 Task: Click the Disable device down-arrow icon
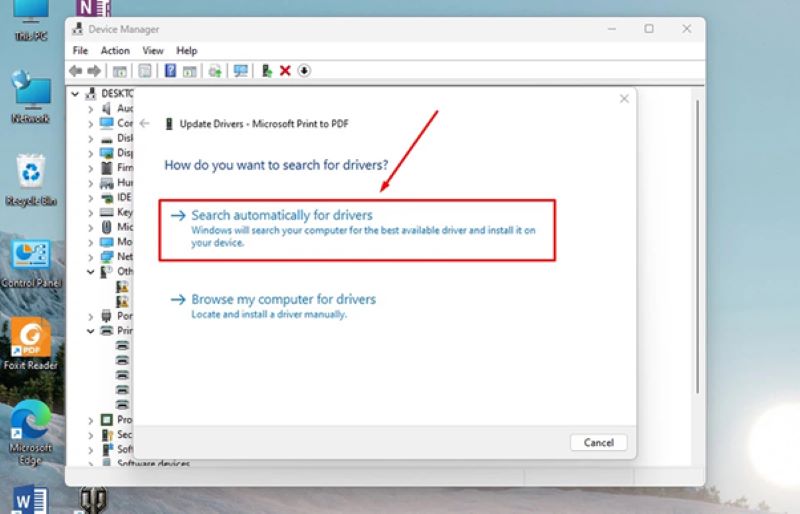click(x=305, y=70)
